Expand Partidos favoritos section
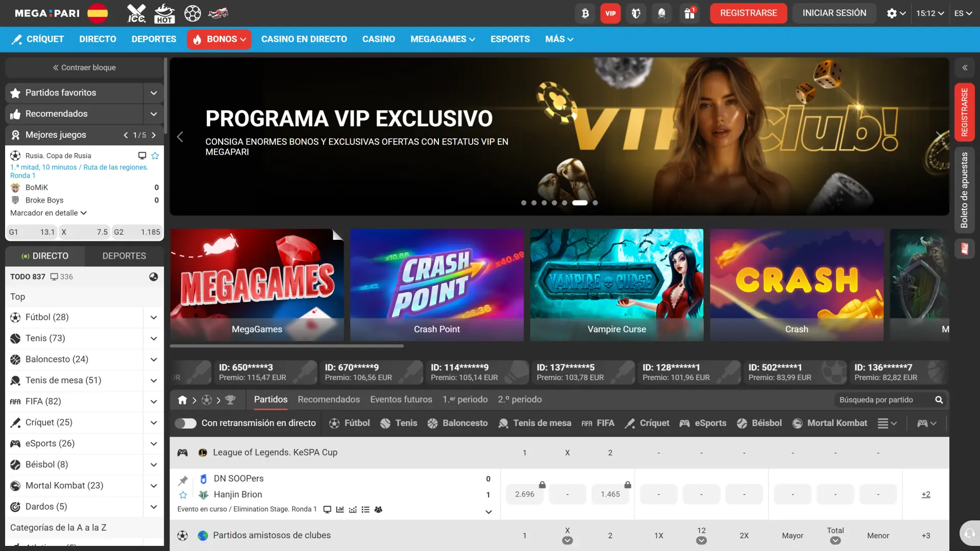Viewport: 980px width, 551px height. [x=154, y=93]
